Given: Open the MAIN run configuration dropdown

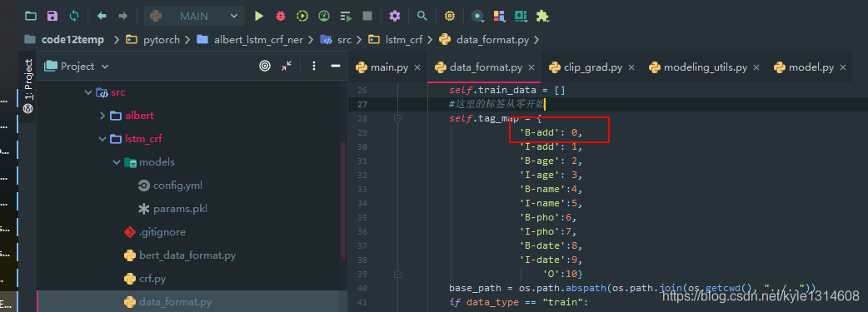Looking at the screenshot, I should (x=194, y=16).
